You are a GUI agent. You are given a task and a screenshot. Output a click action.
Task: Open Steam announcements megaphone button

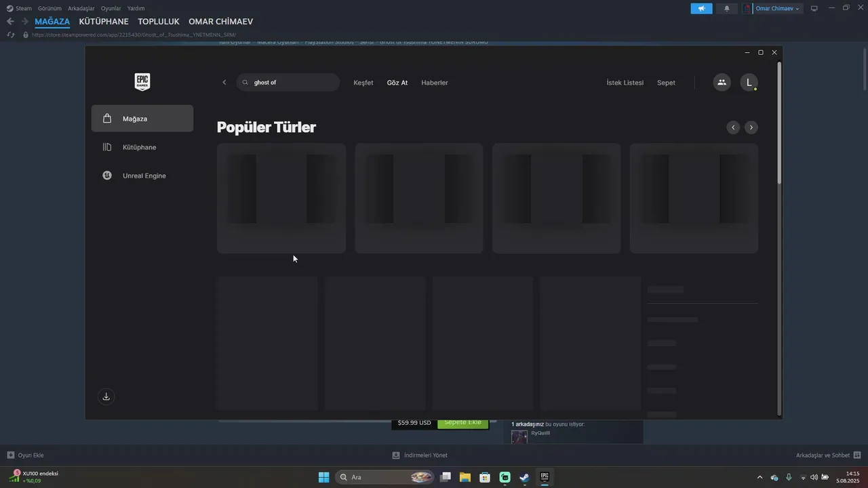(x=702, y=8)
